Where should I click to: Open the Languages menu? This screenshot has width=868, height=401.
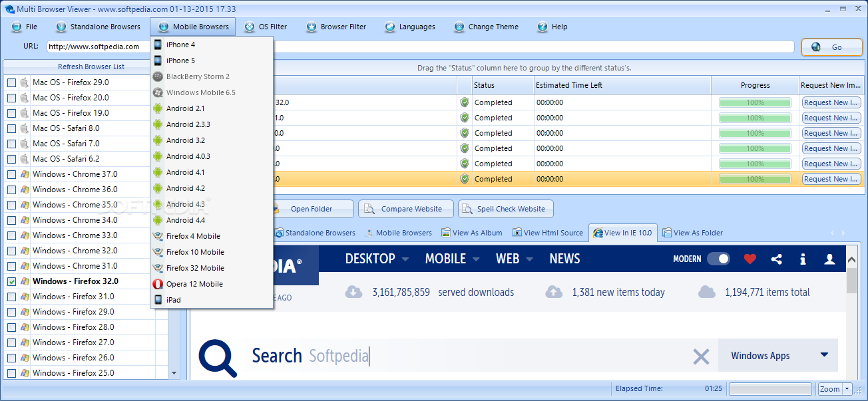410,27
